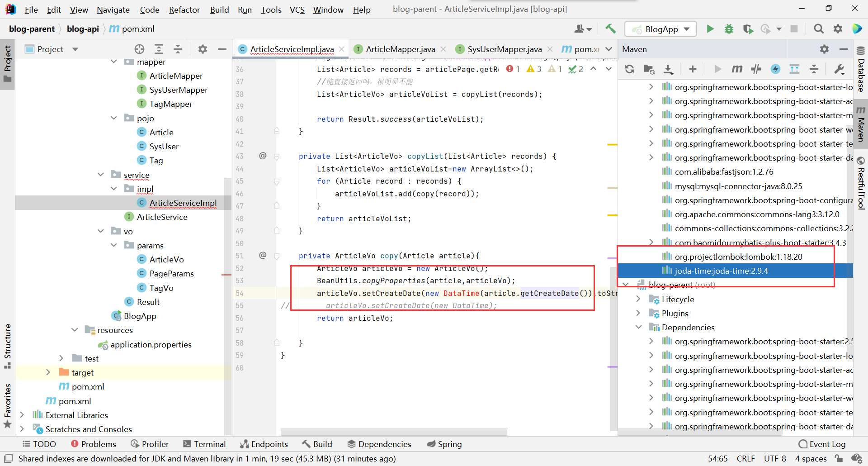Expand Lifecycle node in Maven

(638, 299)
